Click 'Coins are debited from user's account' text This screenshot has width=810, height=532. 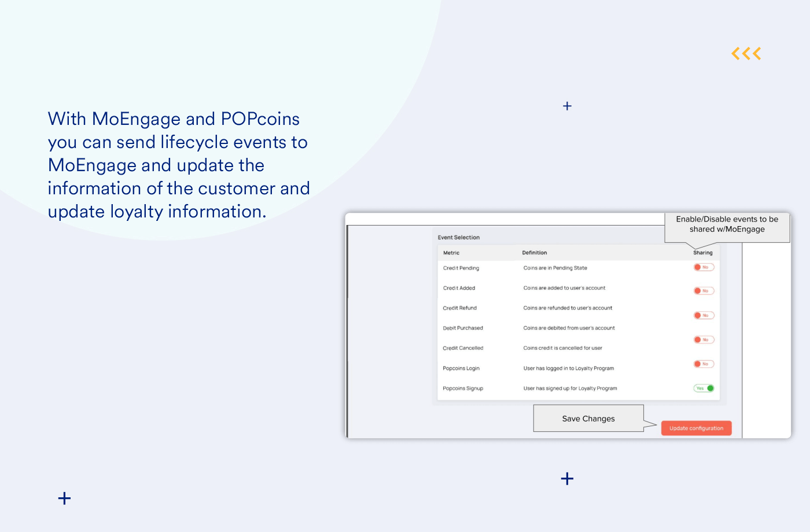569,328
